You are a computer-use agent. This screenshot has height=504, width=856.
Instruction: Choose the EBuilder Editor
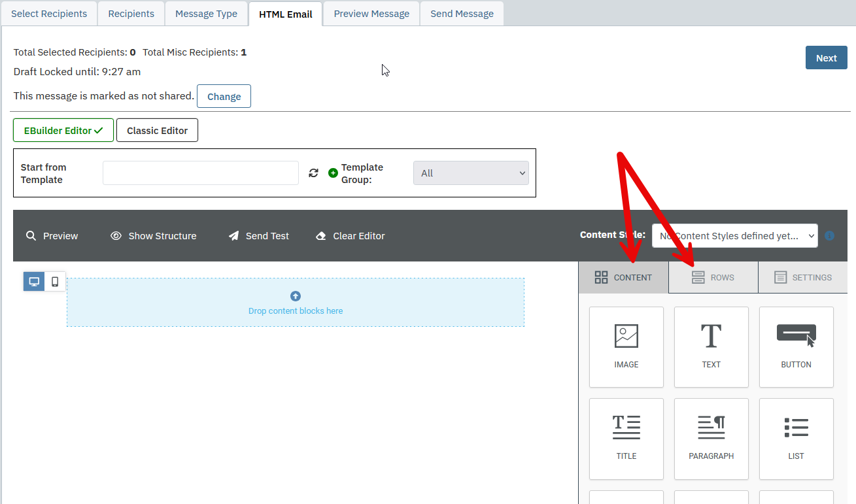(63, 130)
